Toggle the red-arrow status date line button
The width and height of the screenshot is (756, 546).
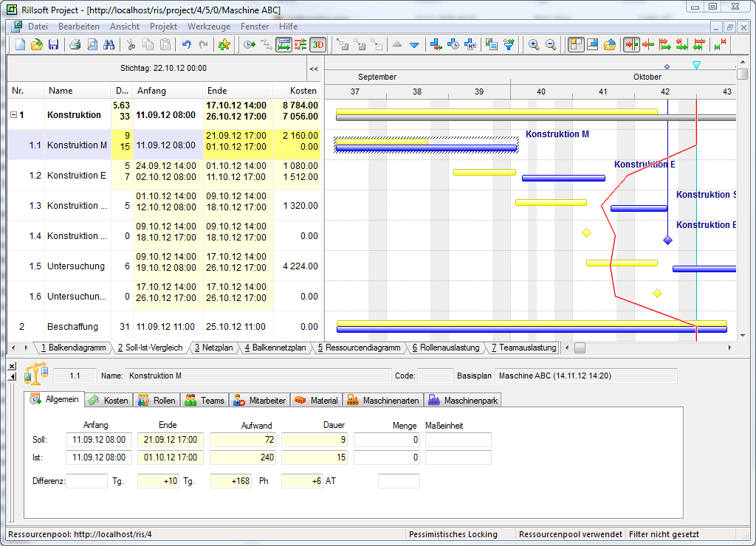[x=631, y=45]
